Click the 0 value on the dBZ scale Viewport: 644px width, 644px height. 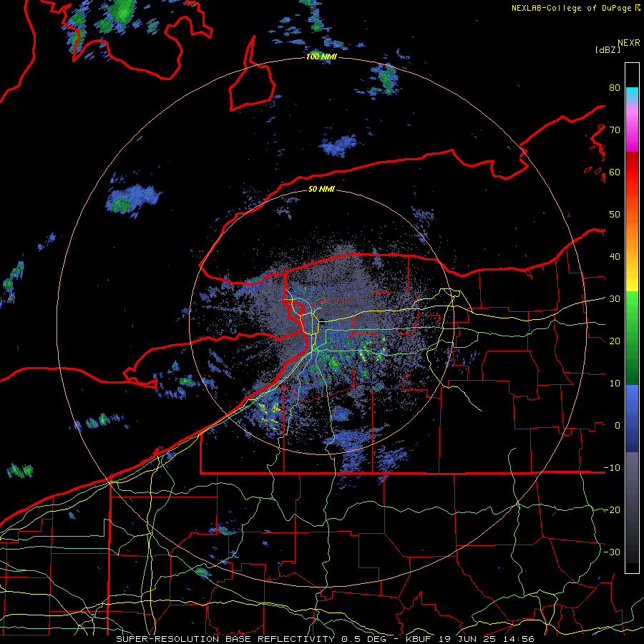[x=618, y=426]
